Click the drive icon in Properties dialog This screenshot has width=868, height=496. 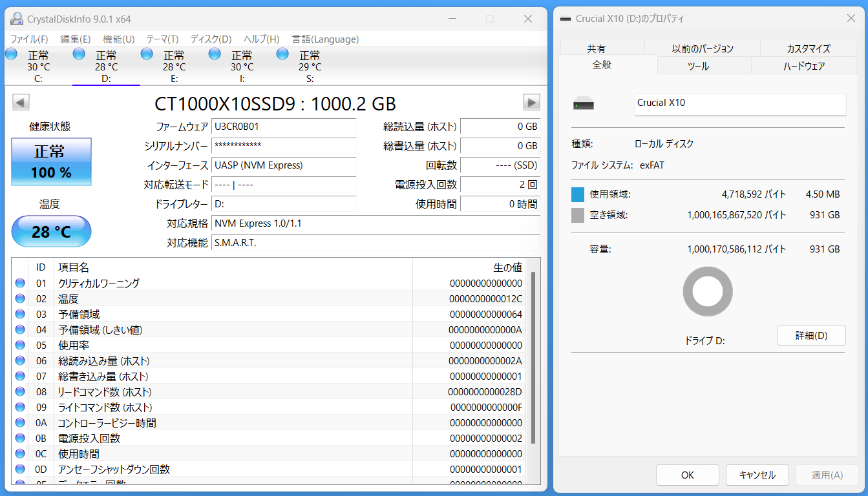[x=584, y=104]
